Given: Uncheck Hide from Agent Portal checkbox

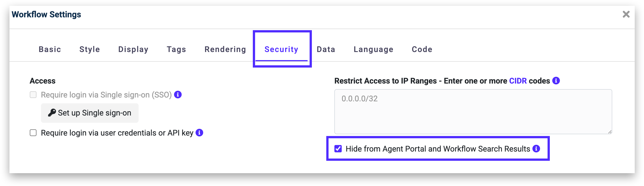Looking at the screenshot, I should point(338,149).
